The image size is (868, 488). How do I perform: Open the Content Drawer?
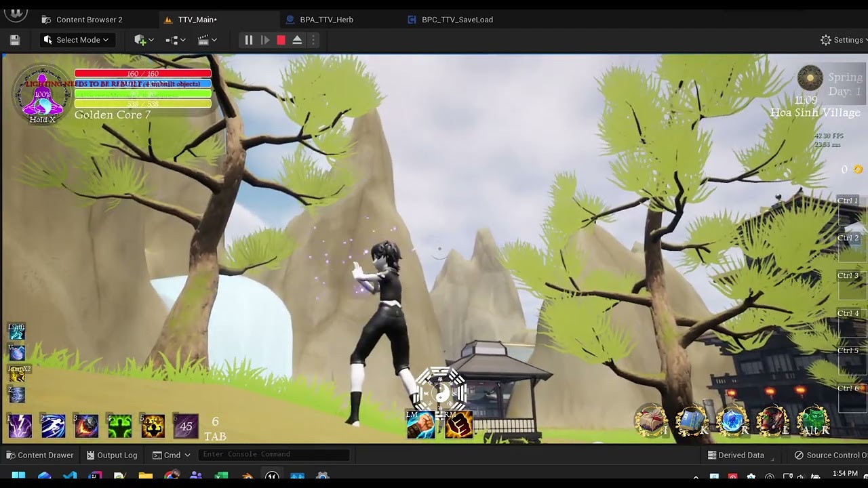(39, 455)
